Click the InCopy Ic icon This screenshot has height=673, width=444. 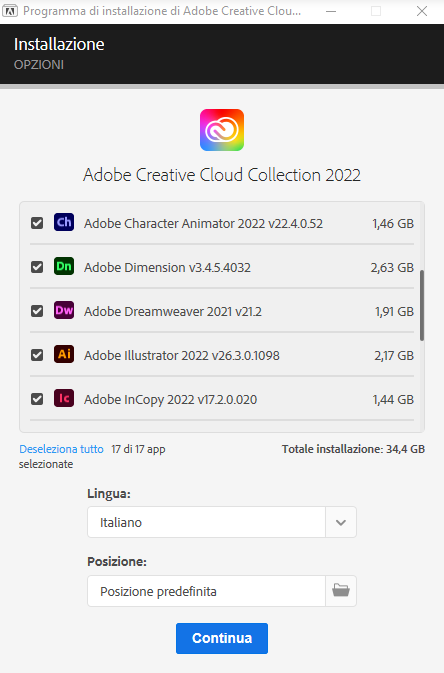[x=64, y=398]
